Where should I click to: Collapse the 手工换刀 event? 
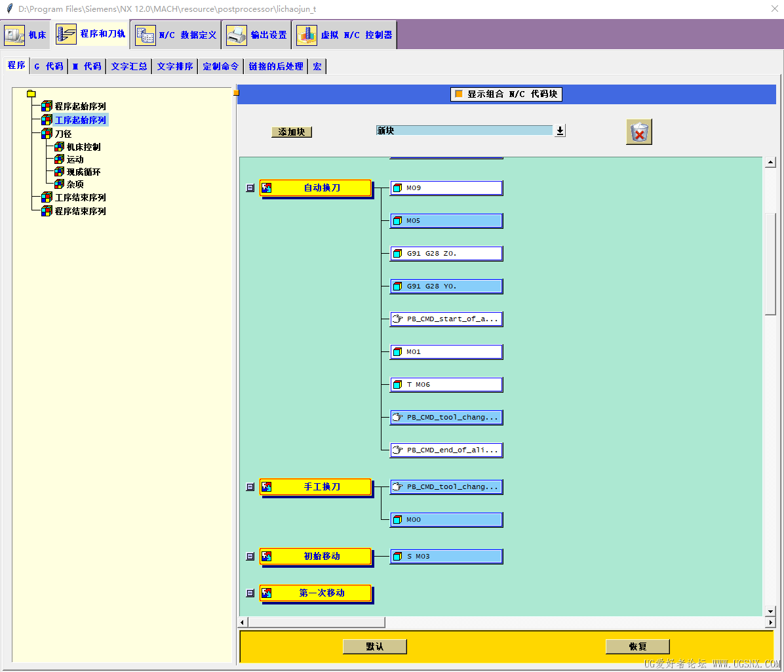click(250, 487)
